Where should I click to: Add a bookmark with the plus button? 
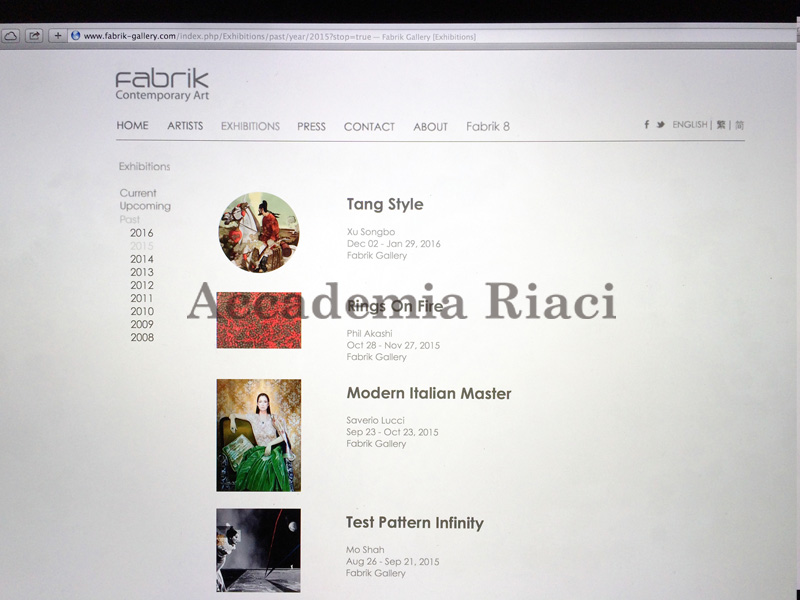[58, 36]
